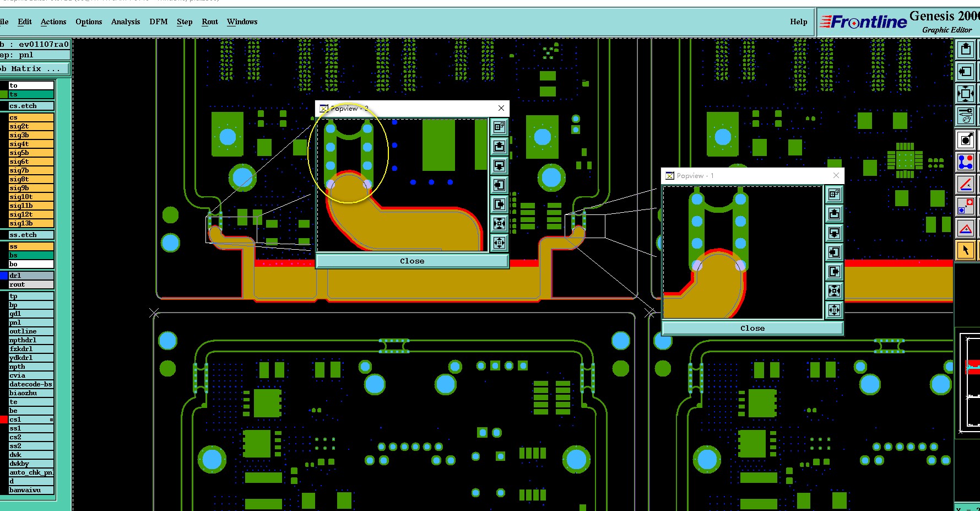
Task: Toggle the sig2t layer display
Action: [31, 126]
